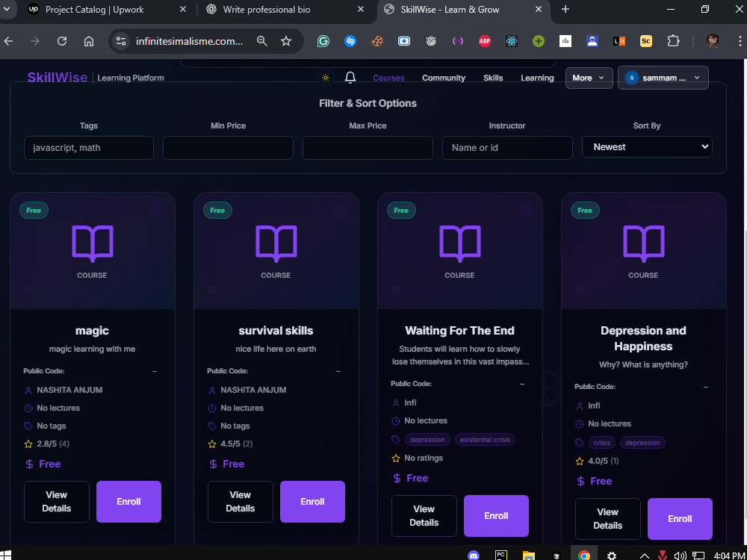The width and height of the screenshot is (747, 560).
Task: Click the Discord icon in taskbar
Action: pos(474,555)
